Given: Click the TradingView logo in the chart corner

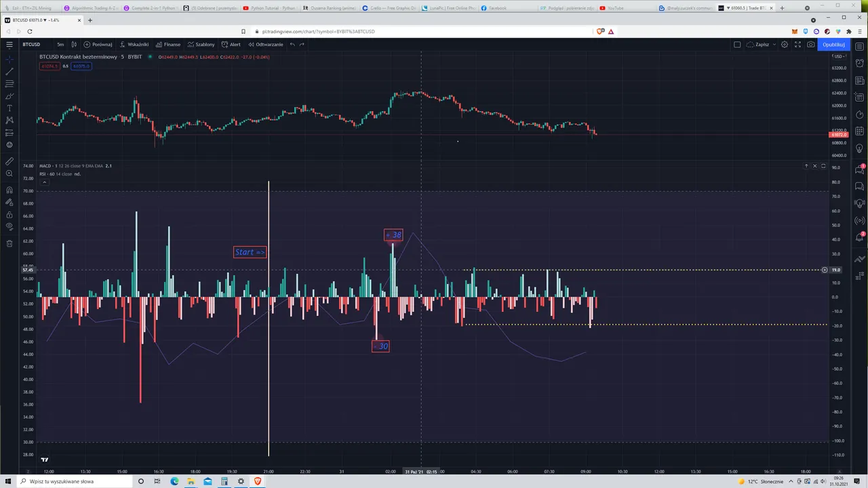Looking at the screenshot, I should (45, 460).
